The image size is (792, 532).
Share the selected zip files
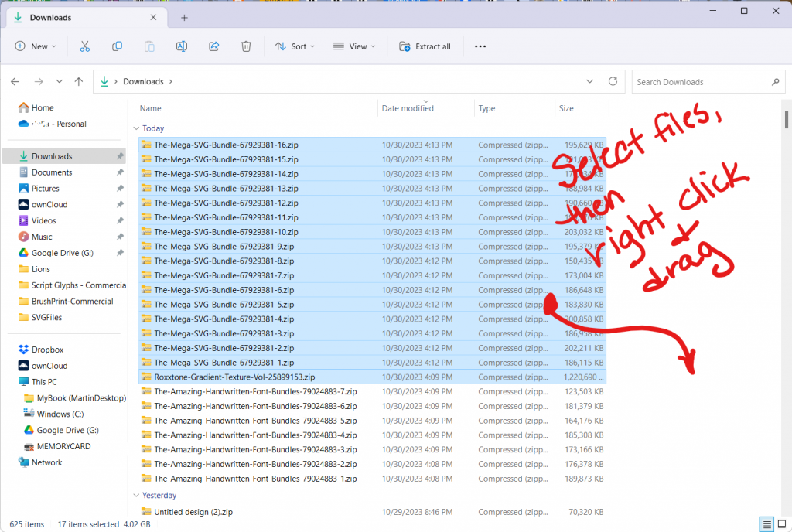click(213, 46)
